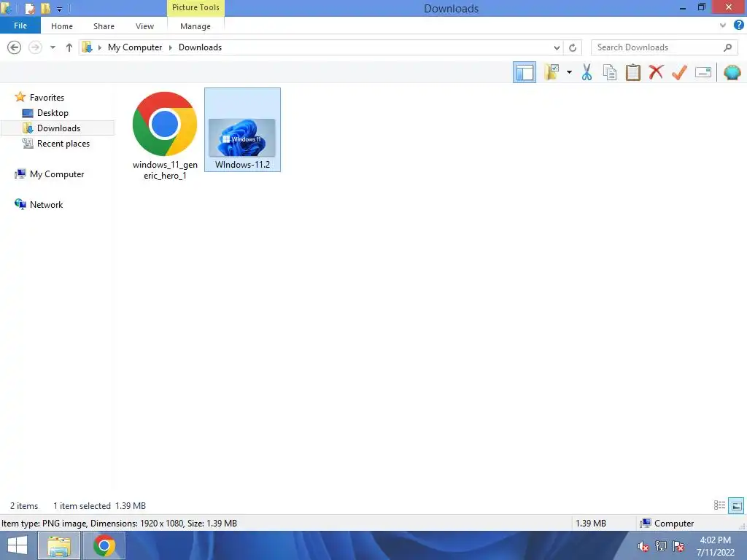Open the address bar history dropdown
The image size is (747, 560).
click(557, 47)
